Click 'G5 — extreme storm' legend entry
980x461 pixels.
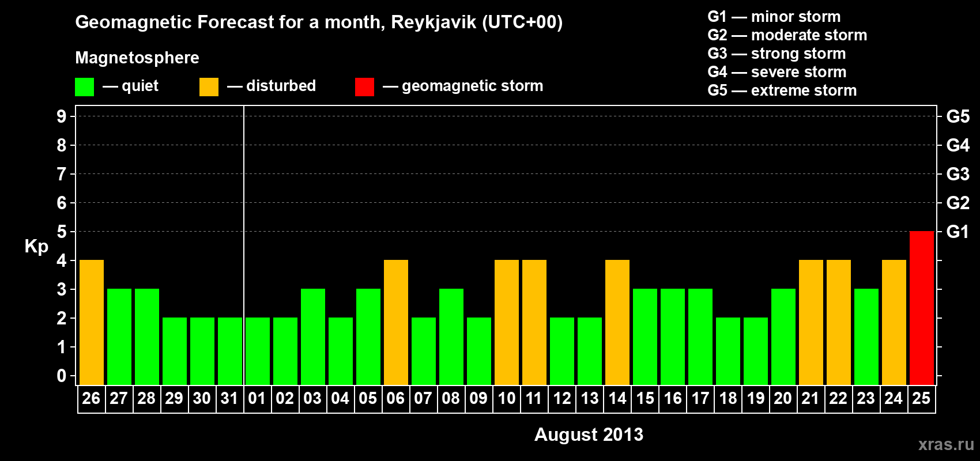point(782,90)
